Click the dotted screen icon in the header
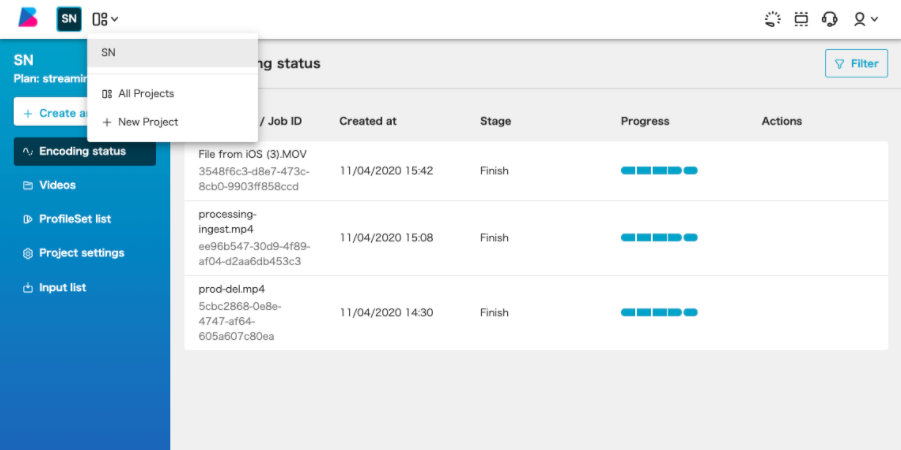This screenshot has height=450, width=901. 800,19
